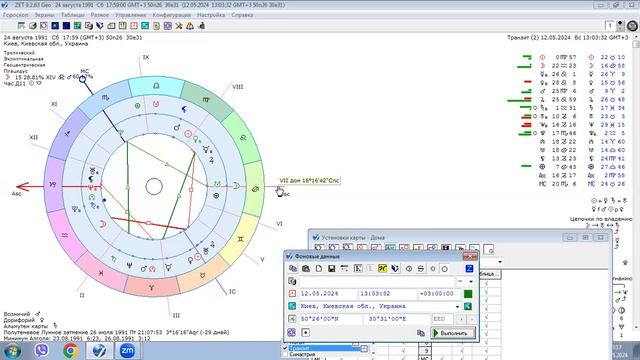The height and width of the screenshot is (360, 640).
Task: Toggle the small circle button in Фоновые данные toolbar
Action: pos(433,269)
